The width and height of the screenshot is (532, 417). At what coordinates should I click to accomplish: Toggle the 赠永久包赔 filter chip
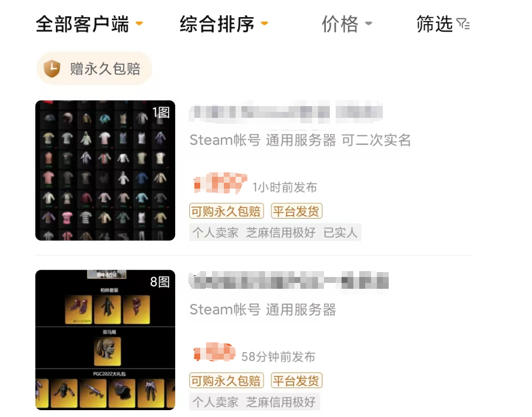94,69
